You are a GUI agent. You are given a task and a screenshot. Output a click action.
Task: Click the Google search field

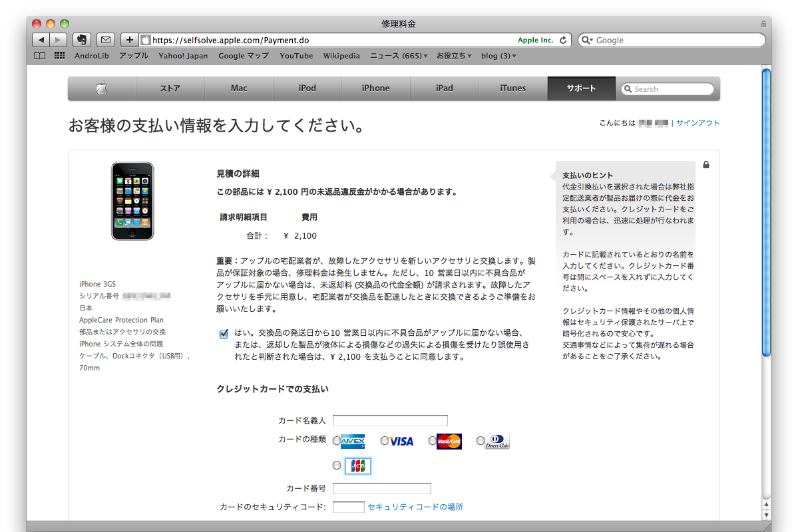(x=672, y=40)
